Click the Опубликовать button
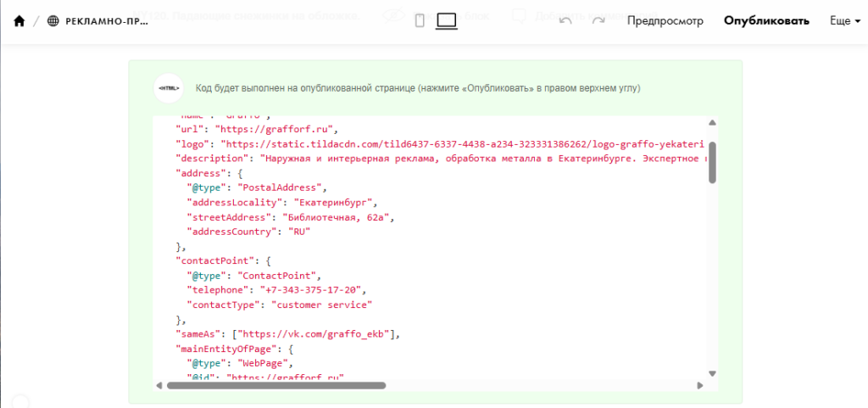Screen dimensions: 868x408 pos(766,21)
